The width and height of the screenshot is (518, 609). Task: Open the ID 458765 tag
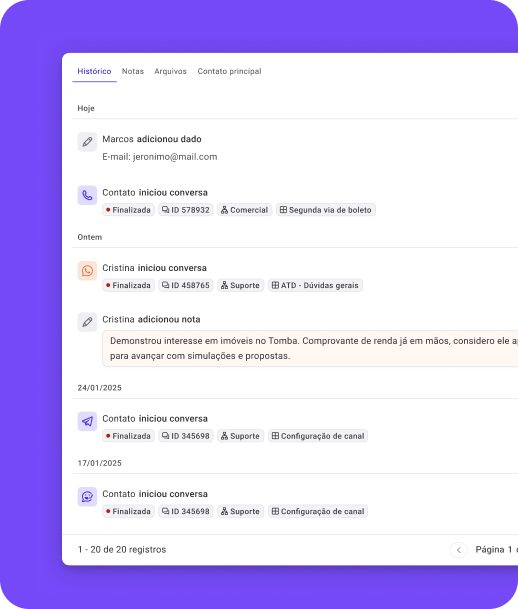coord(186,285)
